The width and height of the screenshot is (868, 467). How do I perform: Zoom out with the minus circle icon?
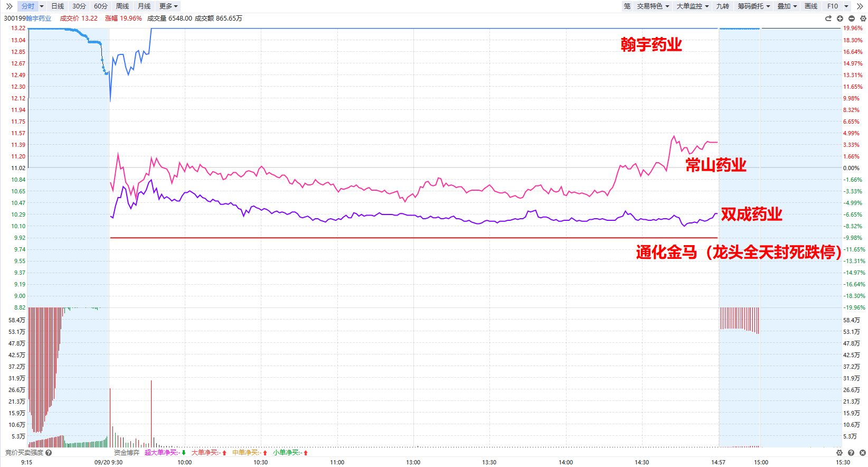coord(852,18)
